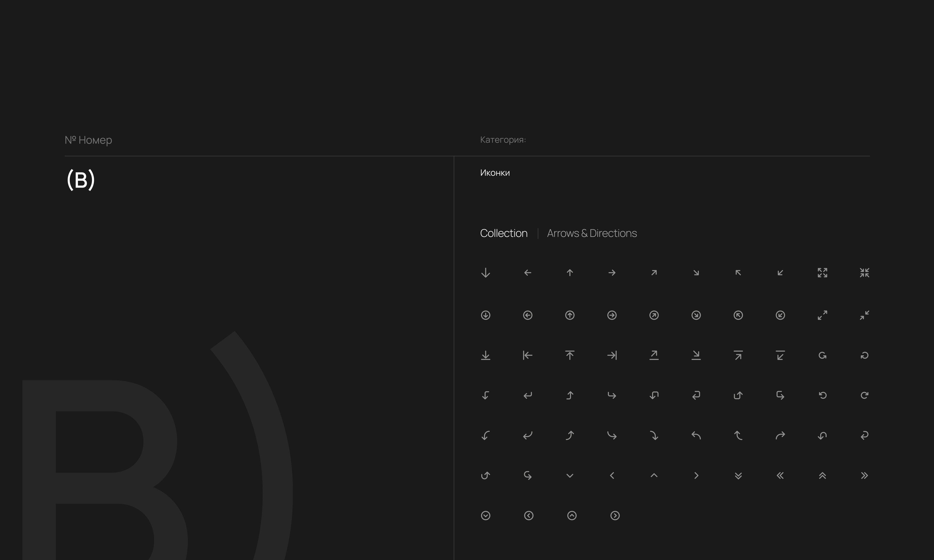Click the arrow-up-to-top-bar icon

point(570,355)
